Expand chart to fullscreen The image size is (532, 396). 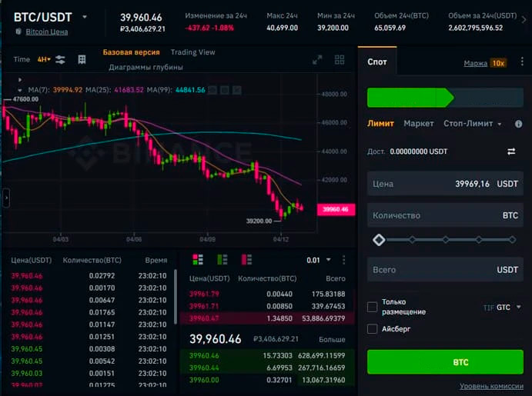[x=316, y=59]
